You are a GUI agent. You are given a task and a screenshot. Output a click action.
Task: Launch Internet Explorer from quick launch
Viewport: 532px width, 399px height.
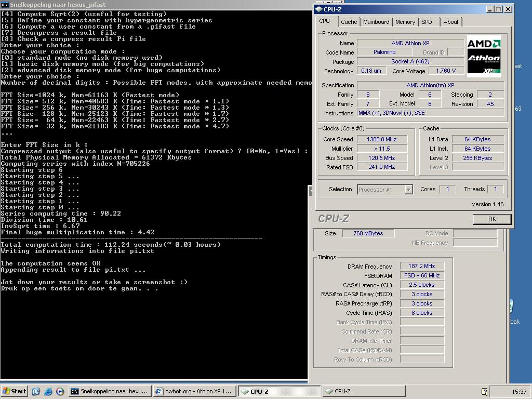point(48,392)
